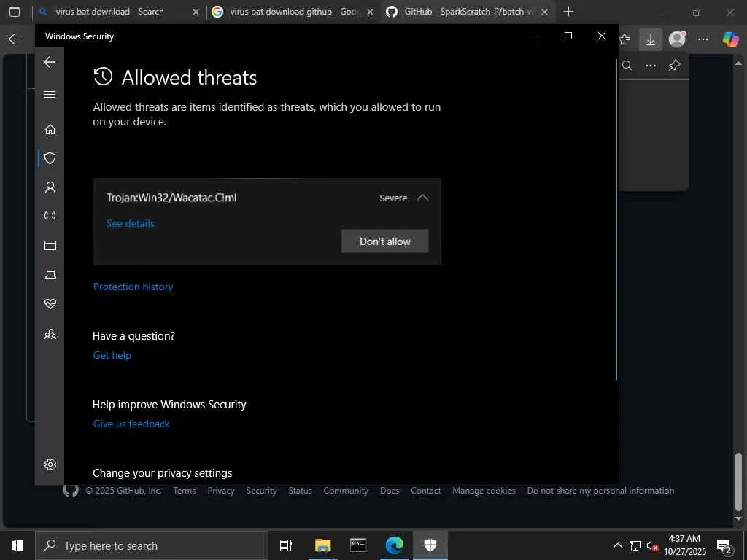Screen dimensions: 747x560
Task: Click the Don't allow button
Action: [385, 241]
